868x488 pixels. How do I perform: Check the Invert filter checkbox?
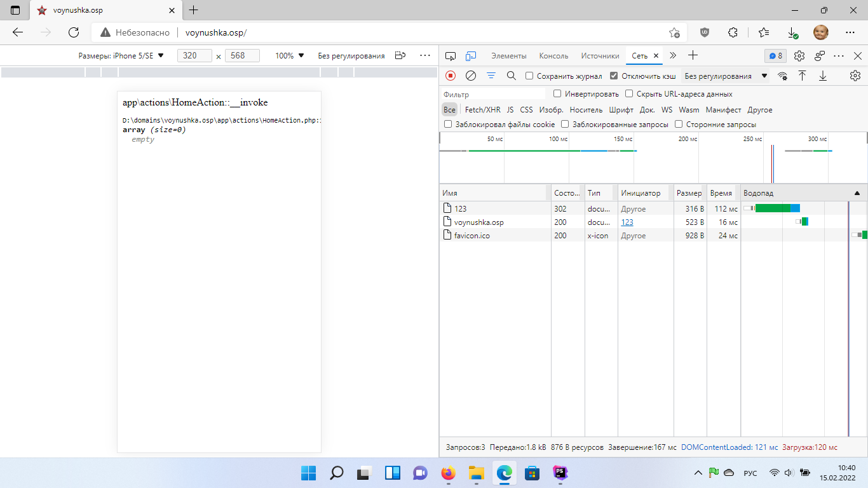pyautogui.click(x=557, y=93)
